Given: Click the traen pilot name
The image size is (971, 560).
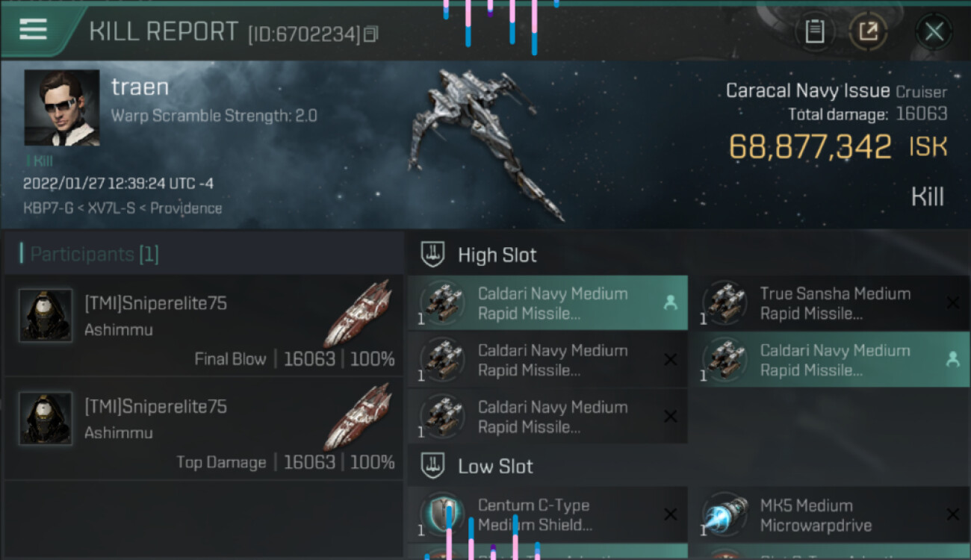Looking at the screenshot, I should [x=140, y=87].
